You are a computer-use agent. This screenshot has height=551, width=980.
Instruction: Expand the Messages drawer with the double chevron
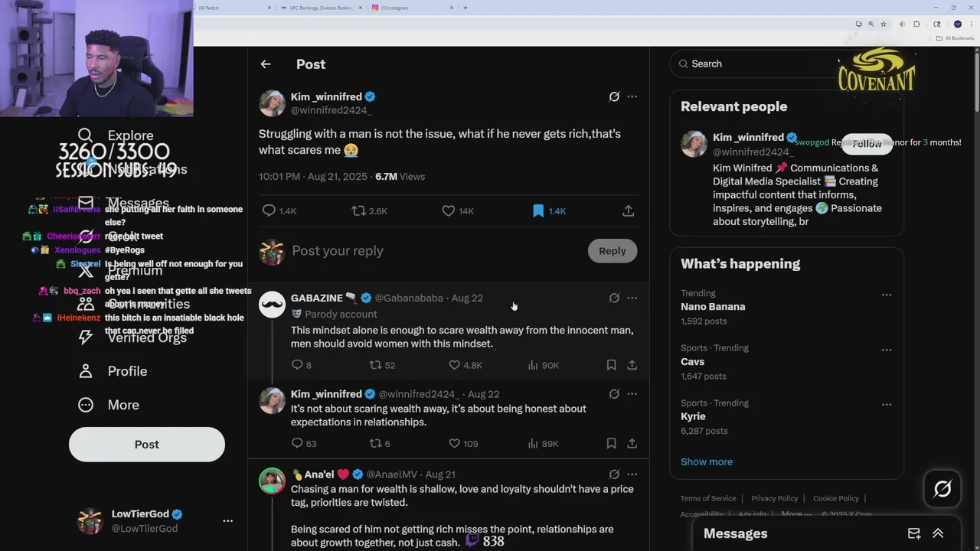pos(938,533)
